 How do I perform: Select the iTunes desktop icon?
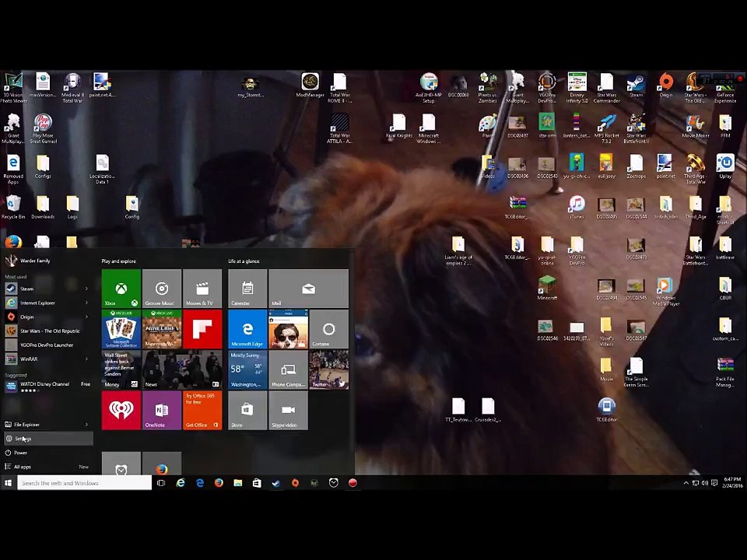tap(577, 207)
